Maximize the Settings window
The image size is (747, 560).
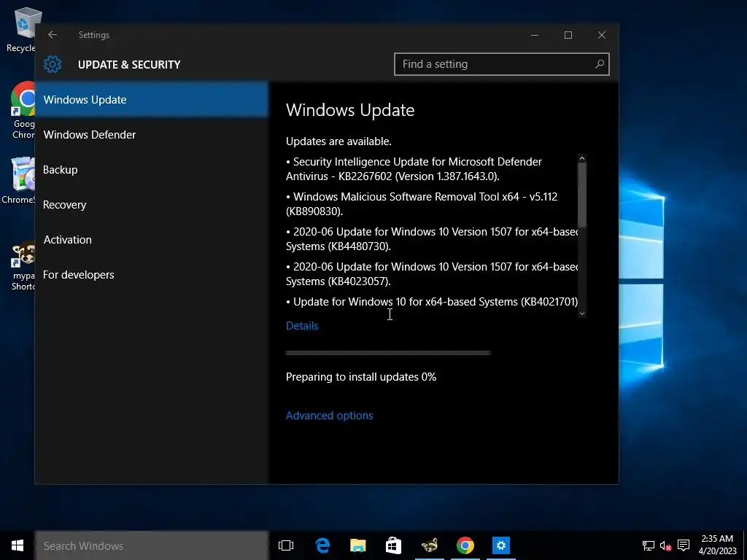pyautogui.click(x=568, y=35)
